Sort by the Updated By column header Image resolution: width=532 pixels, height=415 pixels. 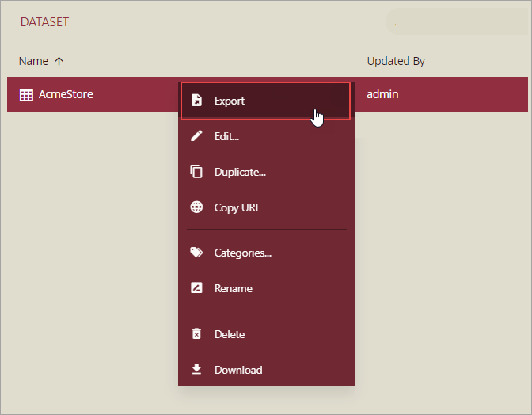click(396, 61)
